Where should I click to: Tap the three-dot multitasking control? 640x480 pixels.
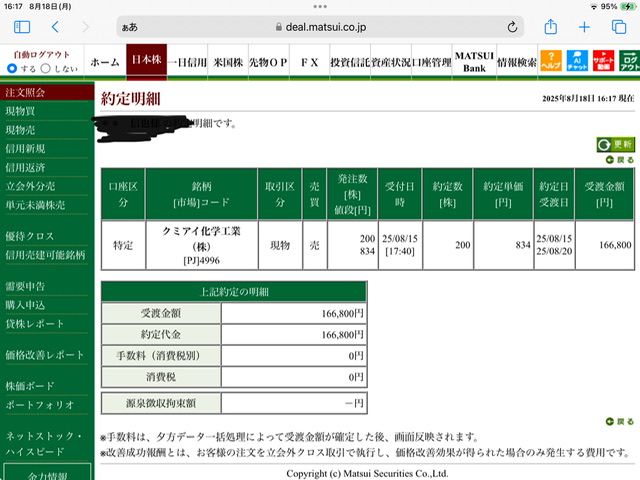tap(320, 6)
